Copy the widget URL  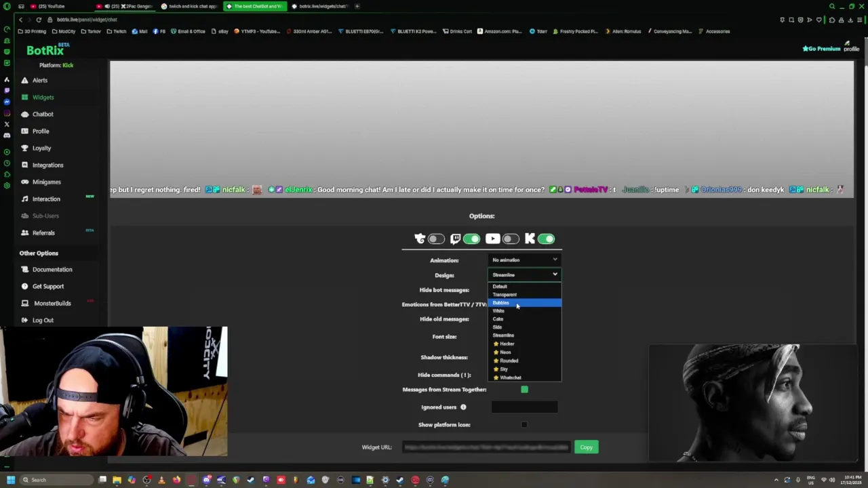tap(586, 447)
